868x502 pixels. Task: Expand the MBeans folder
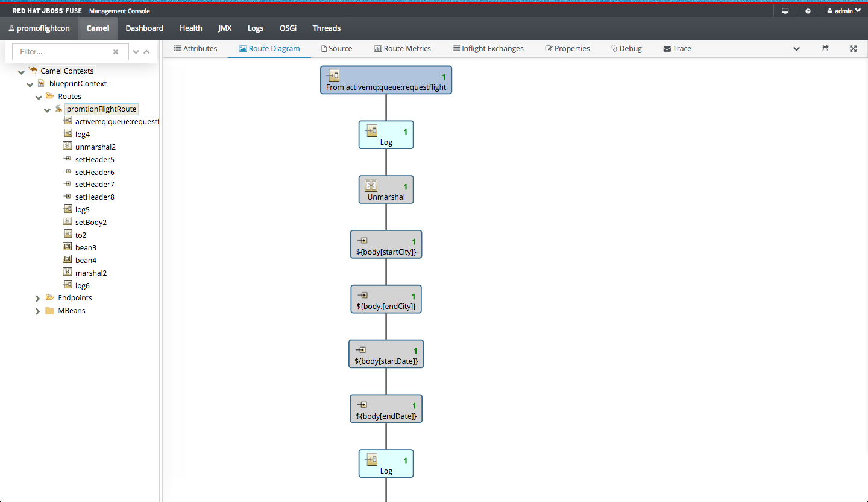click(38, 311)
